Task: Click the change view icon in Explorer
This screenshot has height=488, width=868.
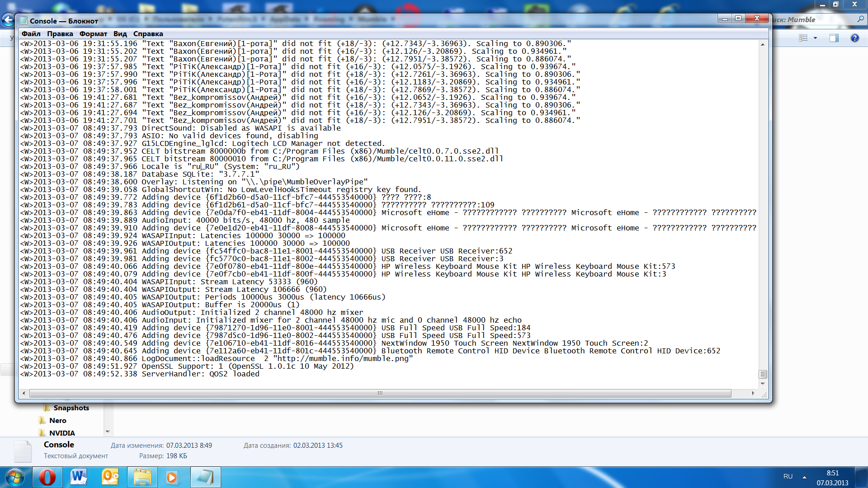Action: (x=803, y=38)
